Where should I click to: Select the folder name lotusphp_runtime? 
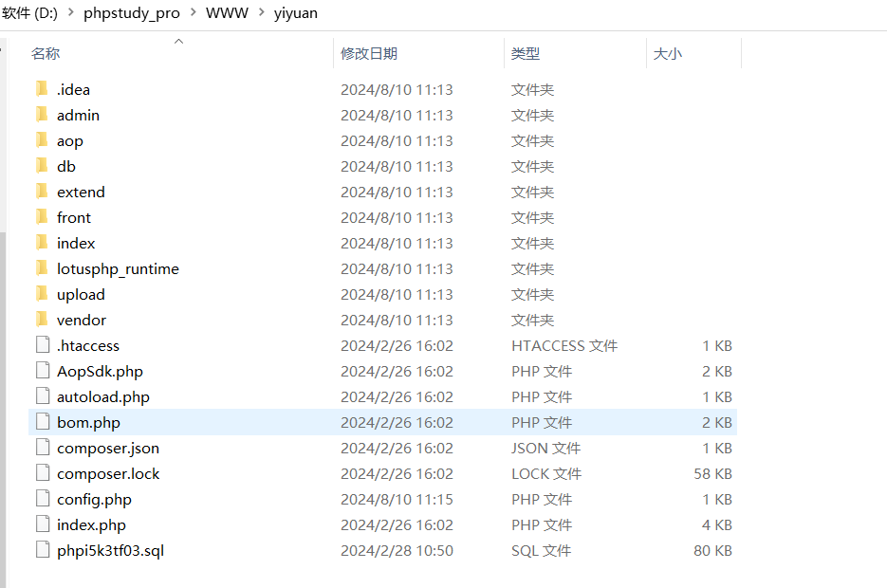119,268
